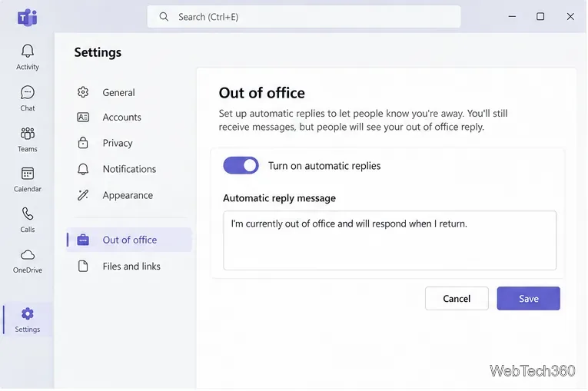Click the Turn on automatic replies label
Viewport: 588px width, 391px height.
[324, 166]
